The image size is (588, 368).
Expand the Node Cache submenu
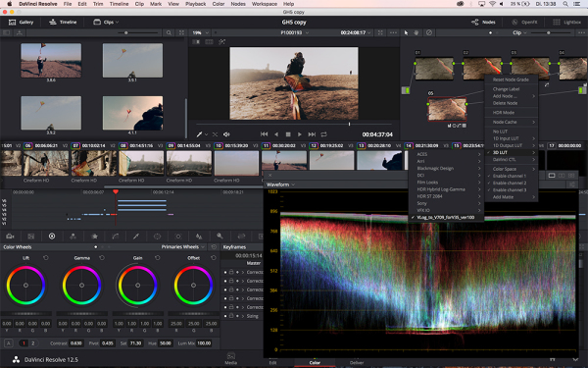pyautogui.click(x=511, y=122)
